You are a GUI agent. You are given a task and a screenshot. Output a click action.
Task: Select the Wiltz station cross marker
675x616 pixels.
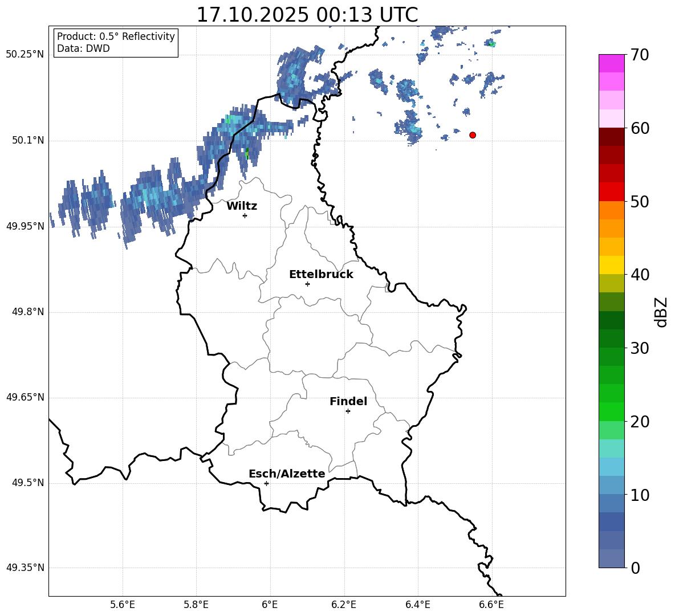tap(245, 215)
